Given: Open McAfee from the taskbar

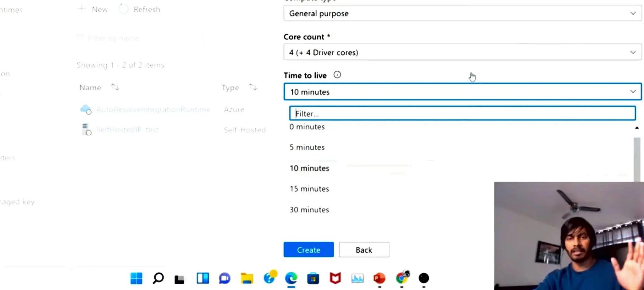Looking at the screenshot, I should (335, 278).
